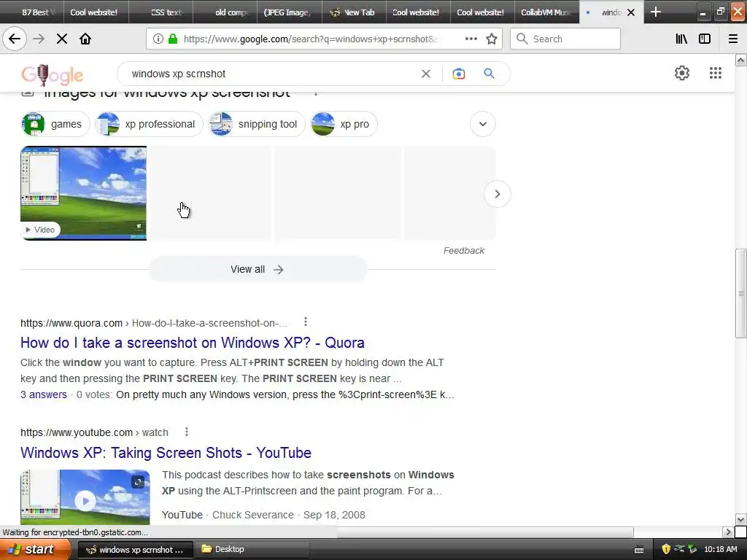Screen dimensions: 747x560
Task: Open the Windows XP video thumbnail in carousel
Action: (83, 193)
